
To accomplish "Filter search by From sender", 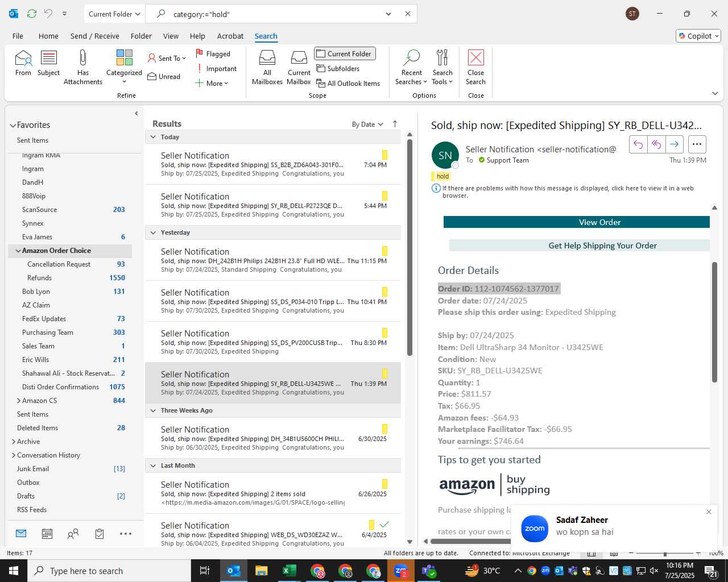I will (x=23, y=63).
